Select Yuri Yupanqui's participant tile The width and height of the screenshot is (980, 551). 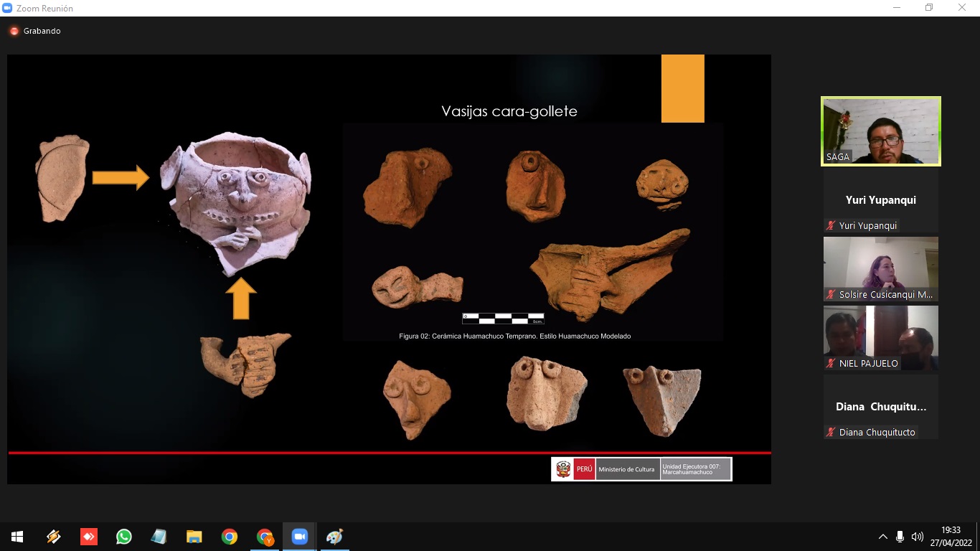(880, 200)
